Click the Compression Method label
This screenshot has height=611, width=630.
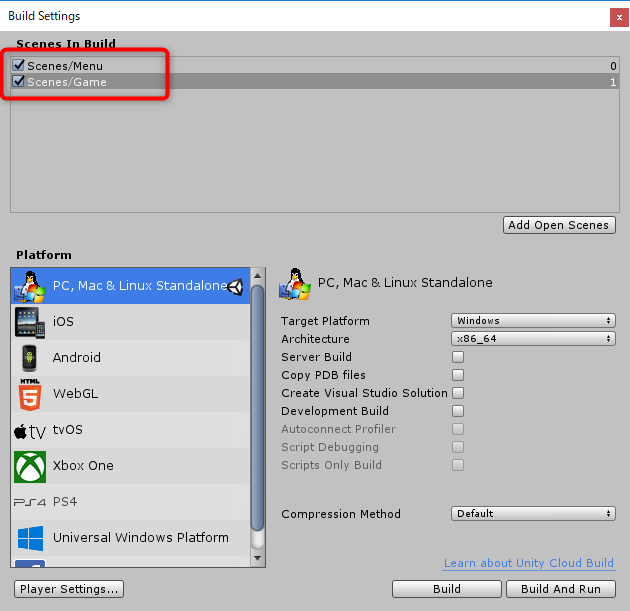coord(341,514)
